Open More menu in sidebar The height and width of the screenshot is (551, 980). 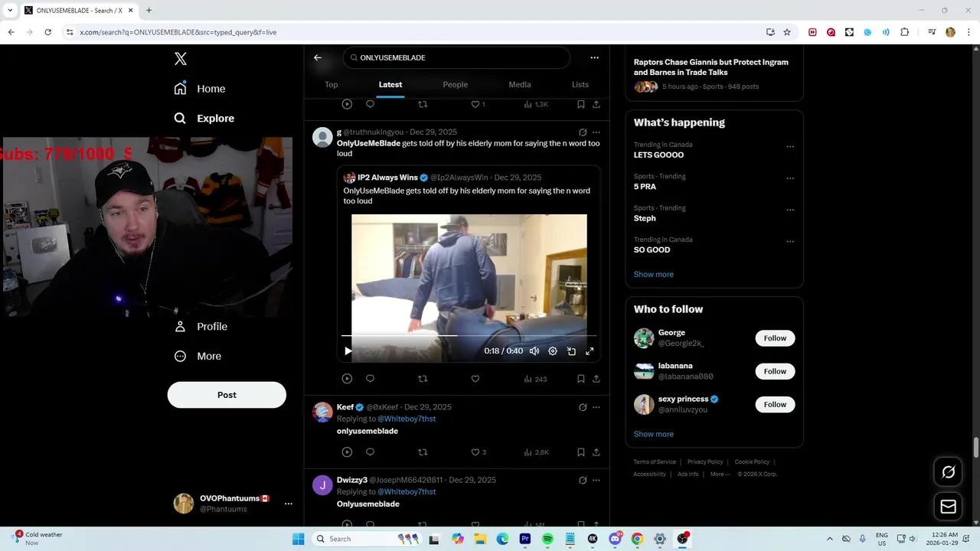[198, 356]
